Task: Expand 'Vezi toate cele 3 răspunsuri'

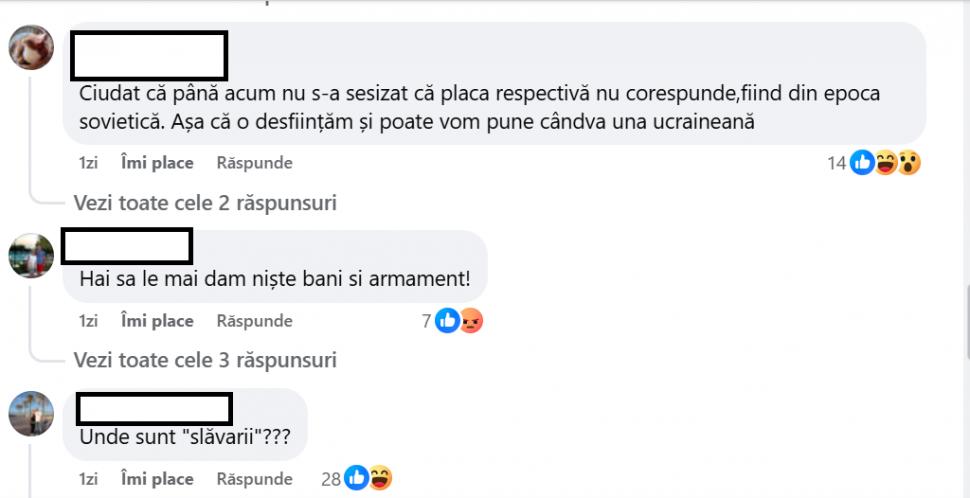Action: click(x=205, y=360)
